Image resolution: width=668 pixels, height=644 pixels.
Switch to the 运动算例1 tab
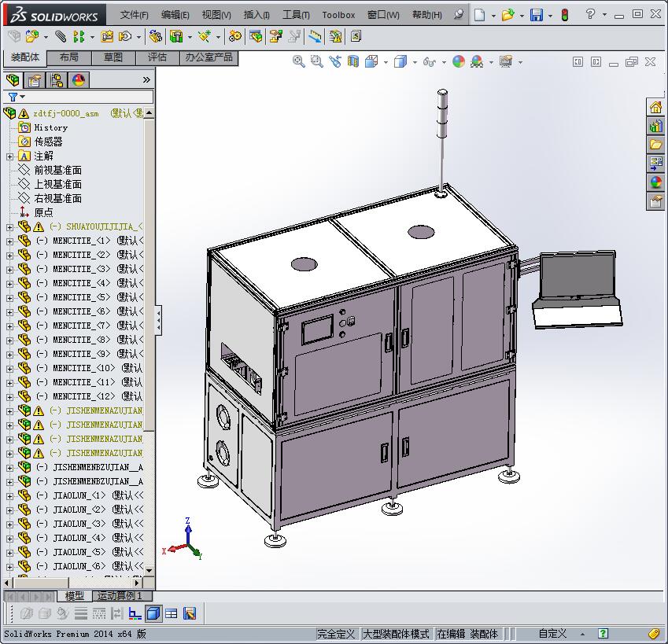(x=120, y=596)
